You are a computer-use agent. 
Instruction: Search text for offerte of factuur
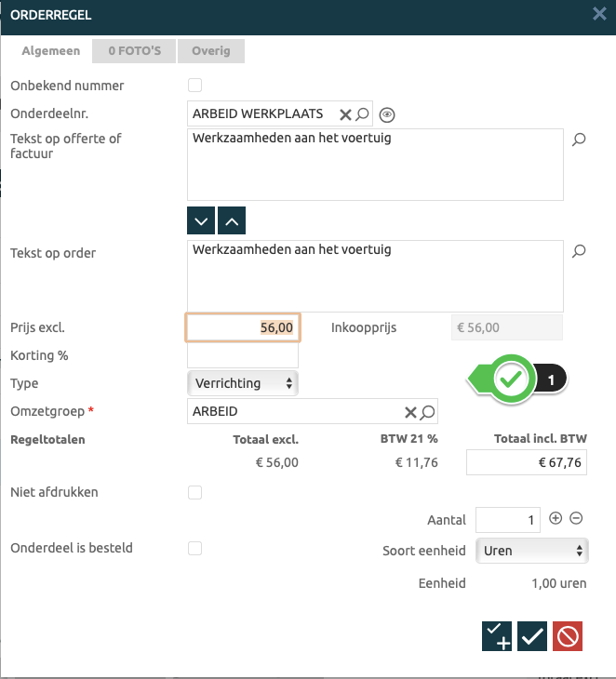point(579,140)
